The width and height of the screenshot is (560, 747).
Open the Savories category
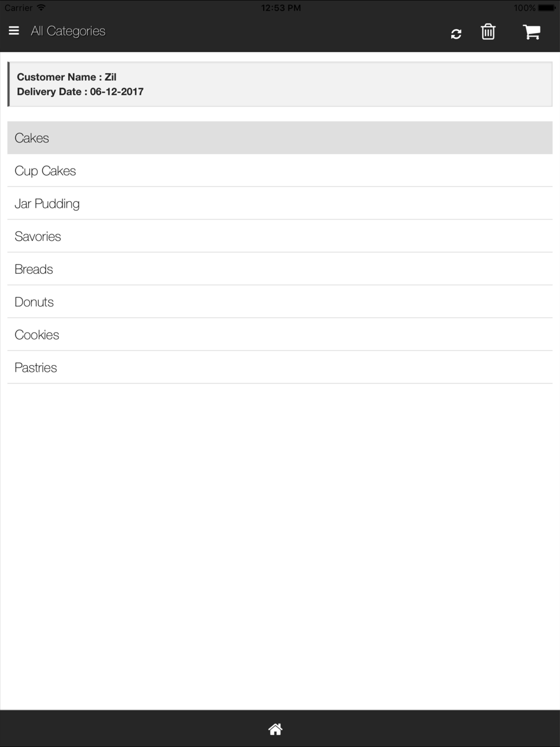tap(280, 236)
